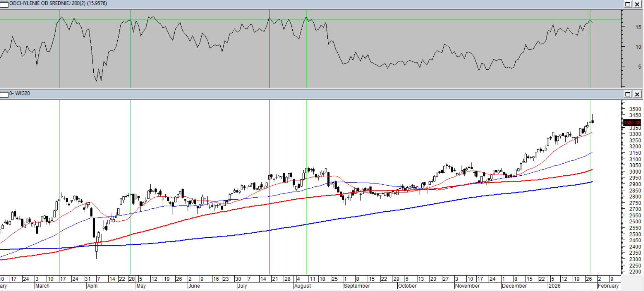
Task: Select the 3000 level on the price axis
Action: [635, 172]
